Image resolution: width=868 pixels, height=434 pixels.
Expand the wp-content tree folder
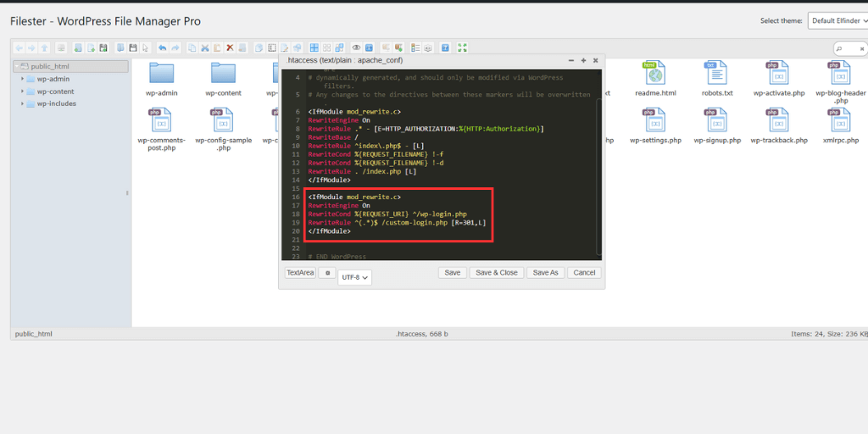22,92
